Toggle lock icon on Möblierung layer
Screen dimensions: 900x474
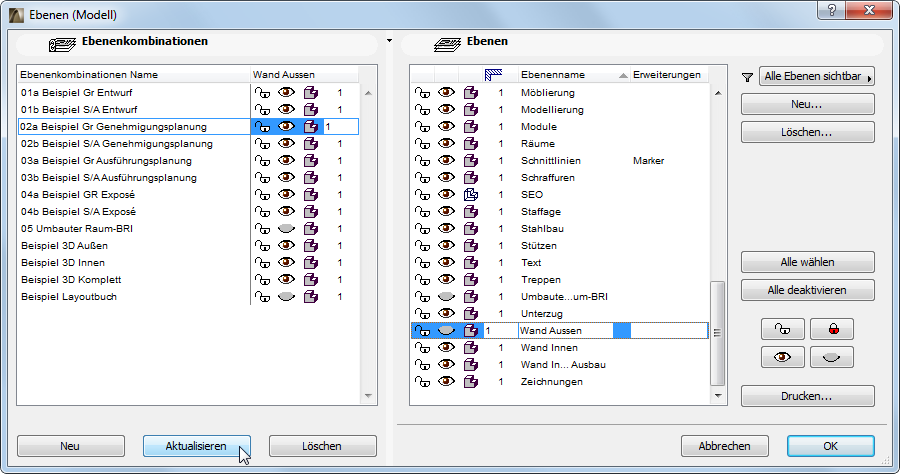pyautogui.click(x=422, y=92)
